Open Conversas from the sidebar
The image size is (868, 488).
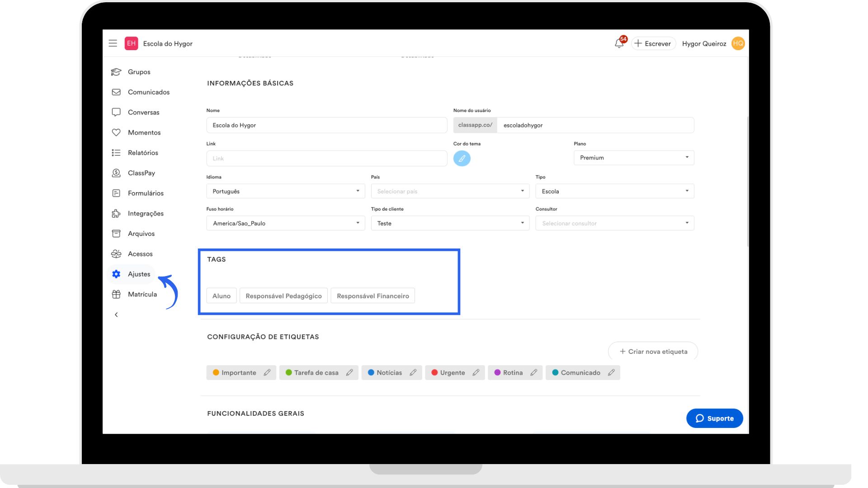pos(144,112)
